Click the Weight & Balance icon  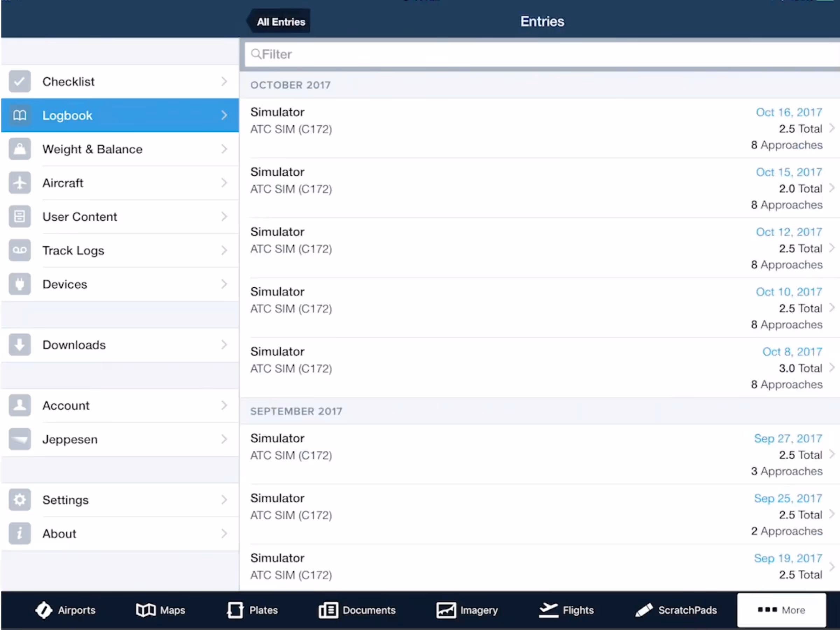19,149
